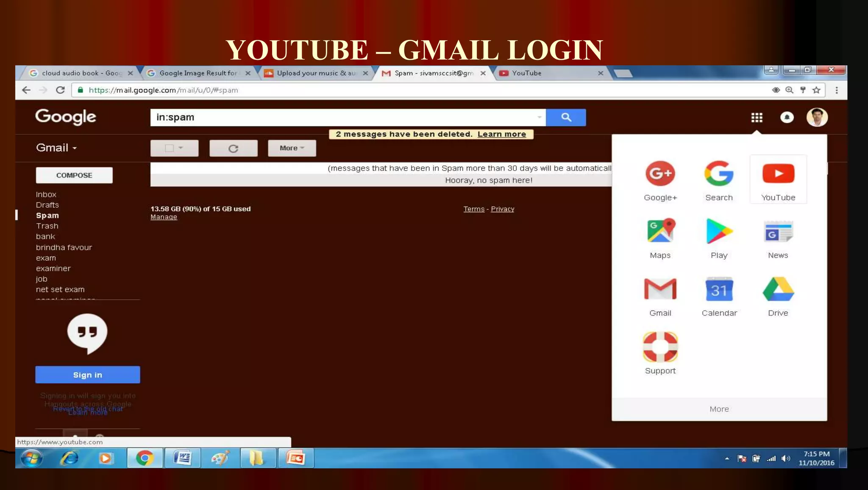
Task: Open Word from the taskbar
Action: pyautogui.click(x=183, y=458)
